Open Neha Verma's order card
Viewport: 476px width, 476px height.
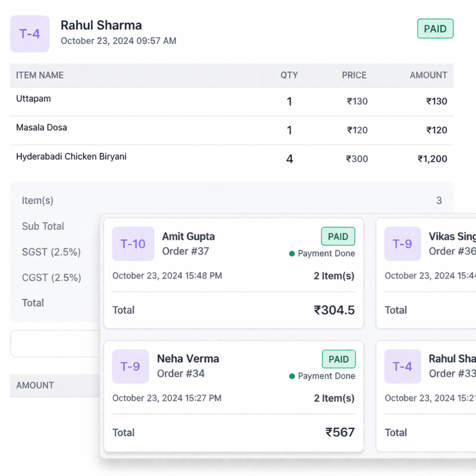pyautogui.click(x=233, y=396)
